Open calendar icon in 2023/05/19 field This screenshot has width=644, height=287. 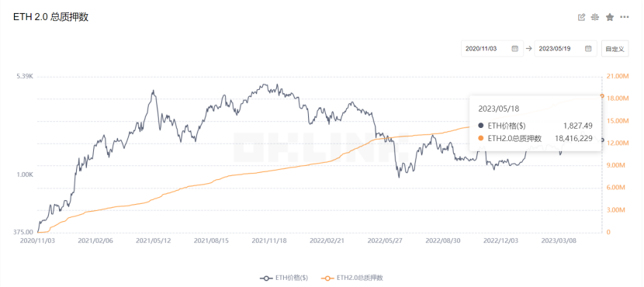(x=588, y=48)
